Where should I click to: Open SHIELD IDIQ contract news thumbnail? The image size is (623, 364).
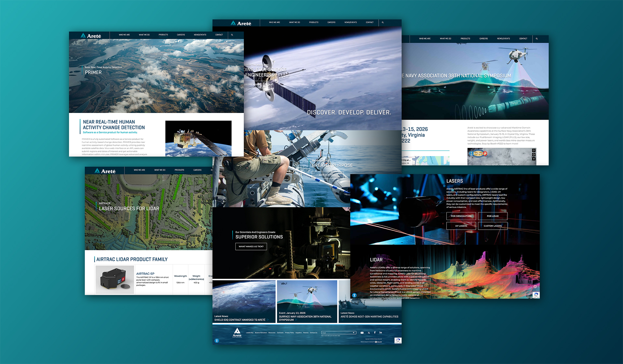tap(244, 302)
